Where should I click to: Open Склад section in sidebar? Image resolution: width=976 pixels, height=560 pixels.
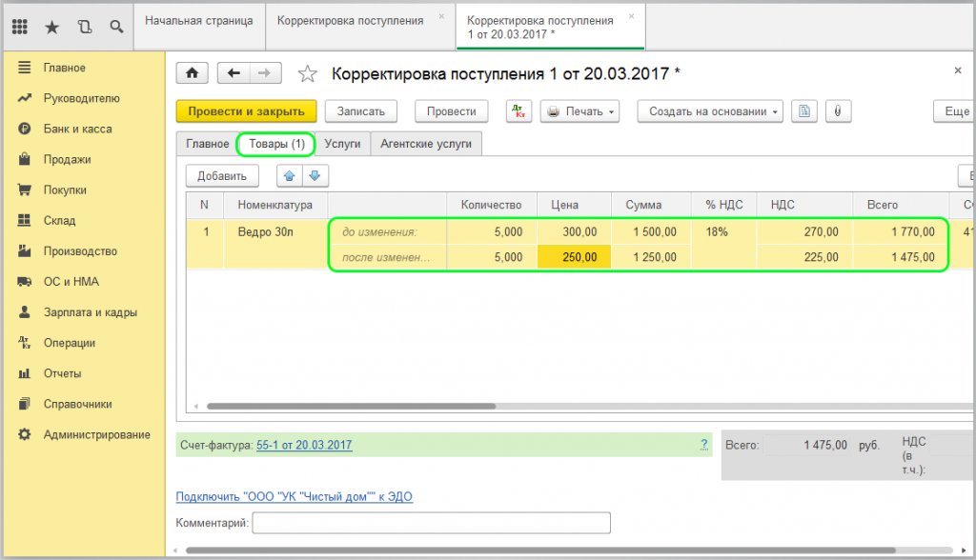[x=59, y=220]
